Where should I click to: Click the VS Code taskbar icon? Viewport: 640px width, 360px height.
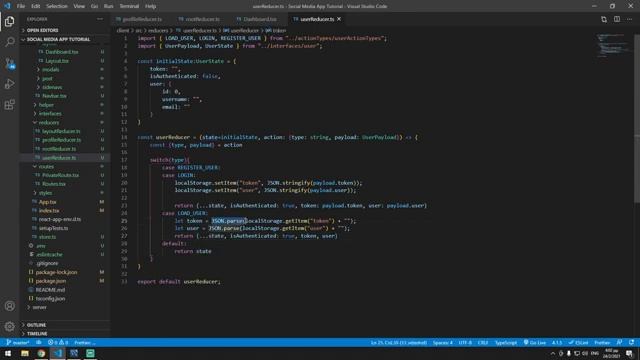coord(58,353)
